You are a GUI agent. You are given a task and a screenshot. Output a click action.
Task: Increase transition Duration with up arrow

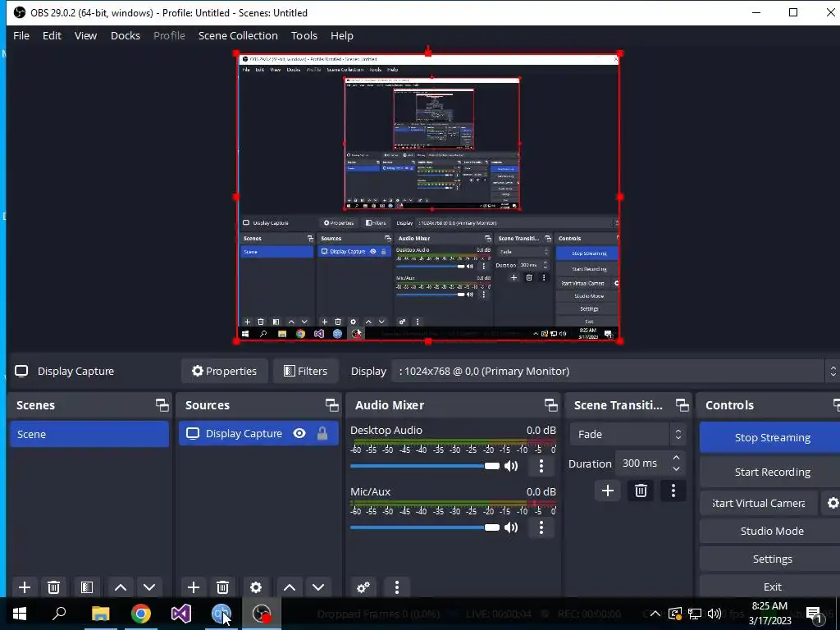(x=676, y=458)
